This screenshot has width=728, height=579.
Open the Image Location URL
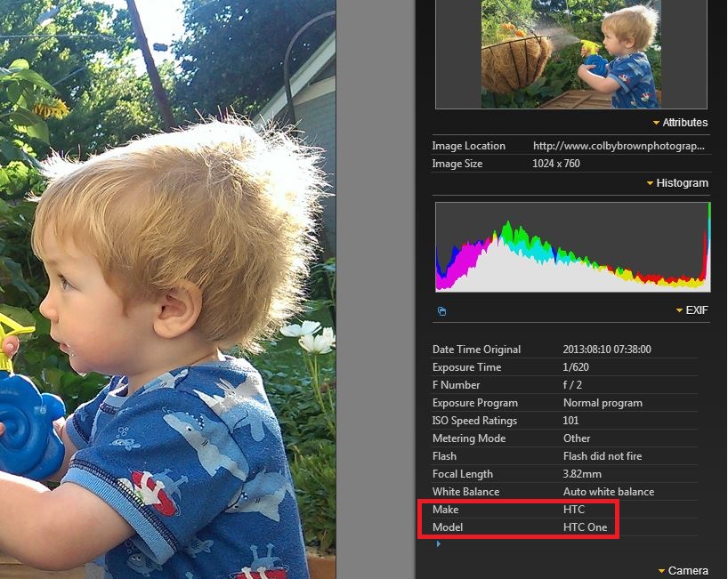pos(619,146)
